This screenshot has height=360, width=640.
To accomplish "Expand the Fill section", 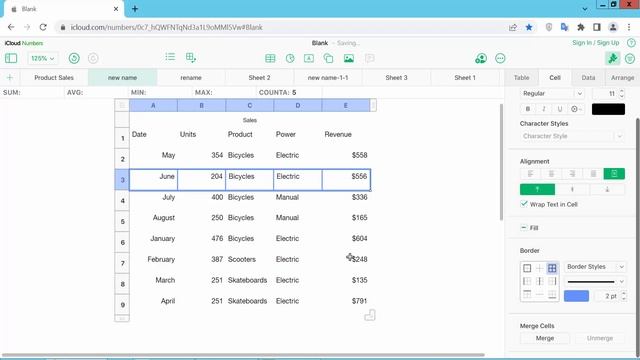I will 524,227.
